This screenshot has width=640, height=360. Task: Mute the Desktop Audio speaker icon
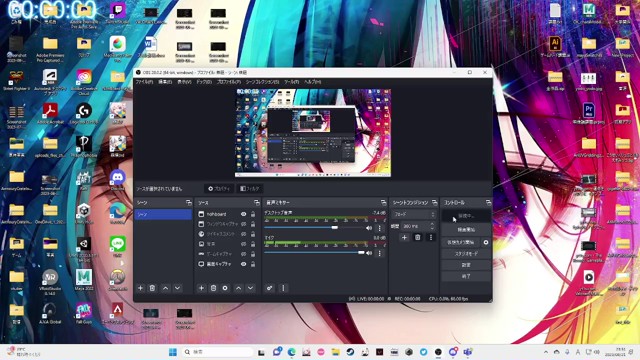coord(369,228)
